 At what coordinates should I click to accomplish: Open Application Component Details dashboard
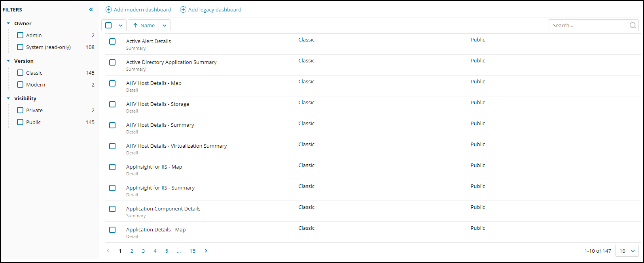pos(163,209)
